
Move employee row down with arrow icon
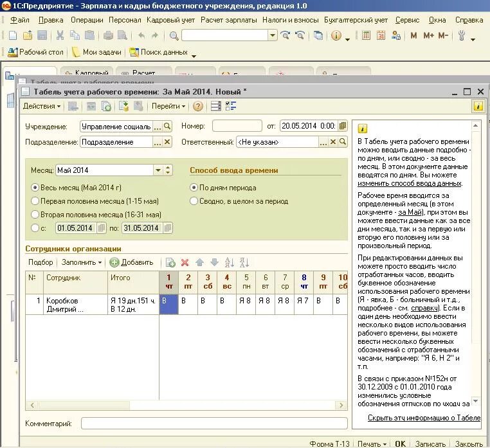[214, 263]
